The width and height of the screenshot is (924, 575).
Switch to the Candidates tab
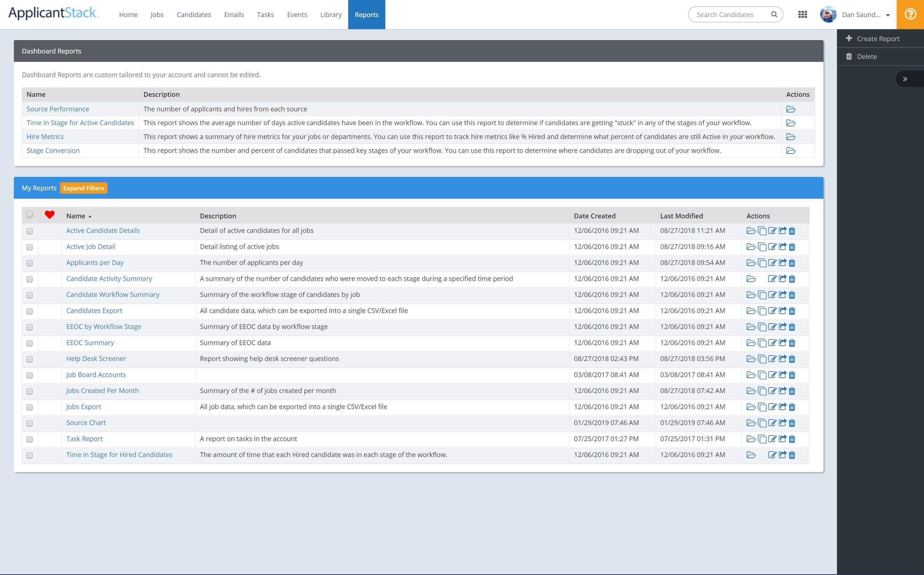[194, 15]
